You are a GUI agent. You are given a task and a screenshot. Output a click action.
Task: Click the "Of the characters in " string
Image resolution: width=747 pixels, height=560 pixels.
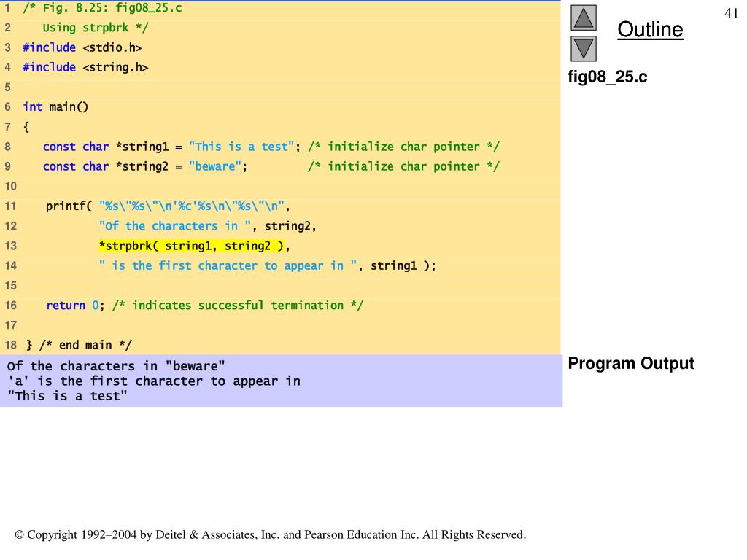click(175, 226)
